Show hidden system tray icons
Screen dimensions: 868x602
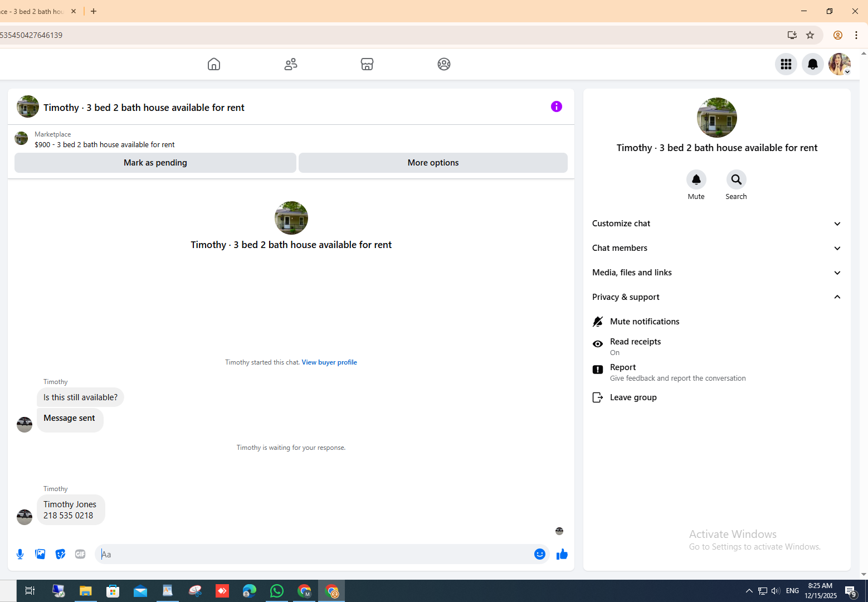[x=749, y=591]
